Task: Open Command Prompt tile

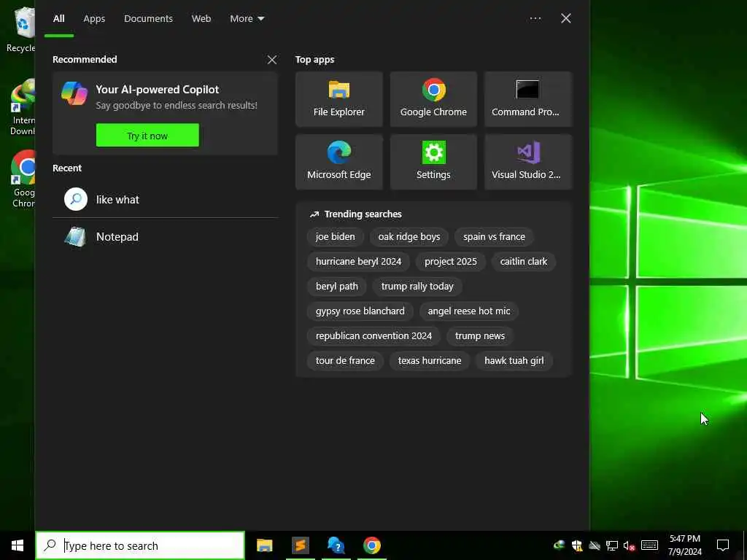Action: (x=528, y=99)
